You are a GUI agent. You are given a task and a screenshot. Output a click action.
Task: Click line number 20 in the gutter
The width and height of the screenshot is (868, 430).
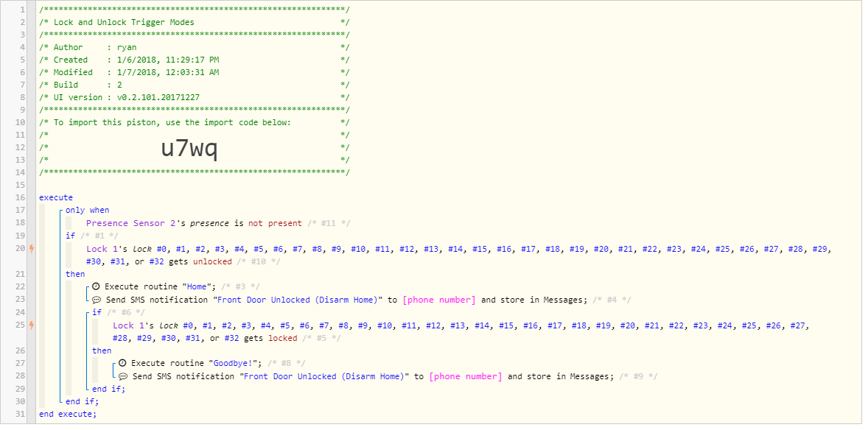[x=21, y=248]
